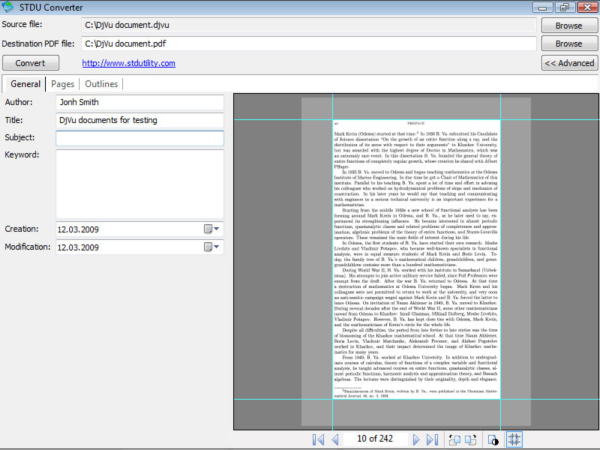This screenshot has height=450, width=600.
Task: Go to the previous page
Action: coord(335,440)
